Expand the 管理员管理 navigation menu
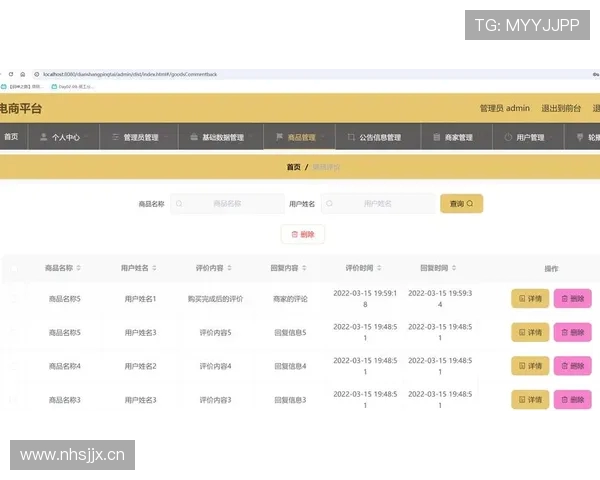 click(139, 137)
